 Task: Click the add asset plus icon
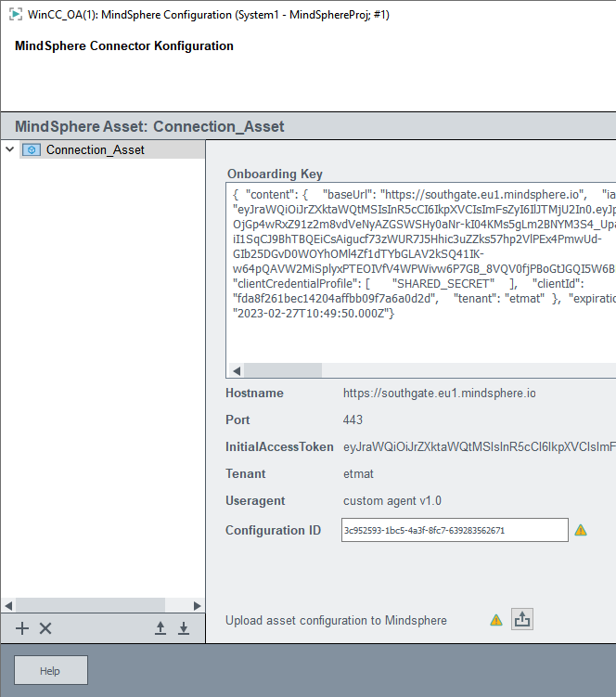point(22,628)
